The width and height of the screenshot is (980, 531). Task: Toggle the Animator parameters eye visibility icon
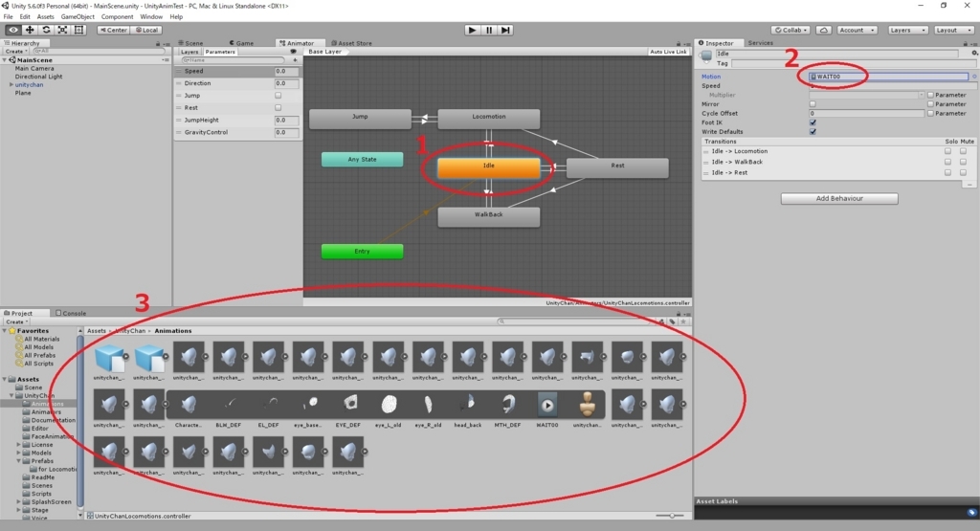293,52
